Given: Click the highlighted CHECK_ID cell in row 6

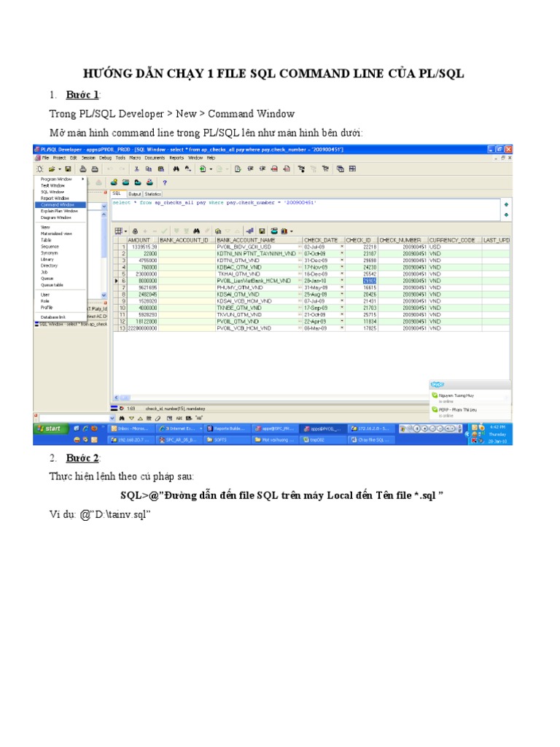Looking at the screenshot, I should [370, 281].
